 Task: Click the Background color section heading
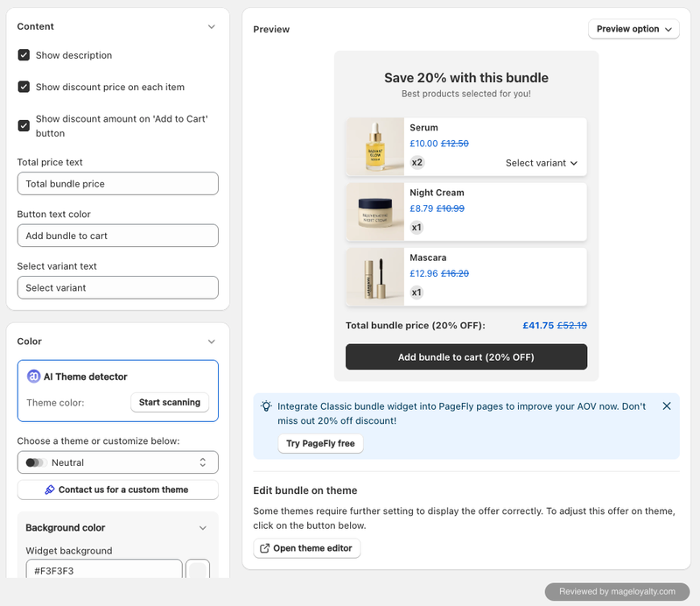[x=65, y=528]
